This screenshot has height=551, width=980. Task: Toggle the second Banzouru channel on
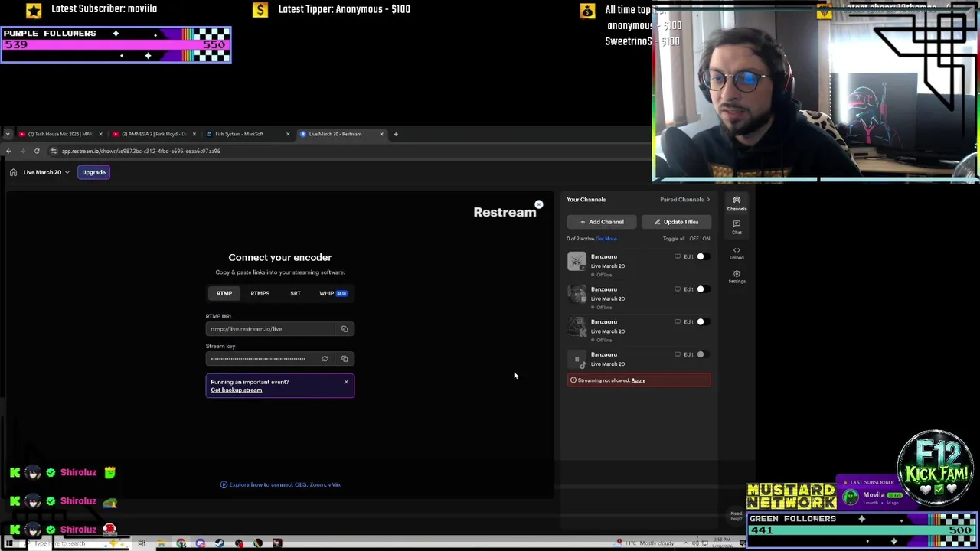(702, 289)
